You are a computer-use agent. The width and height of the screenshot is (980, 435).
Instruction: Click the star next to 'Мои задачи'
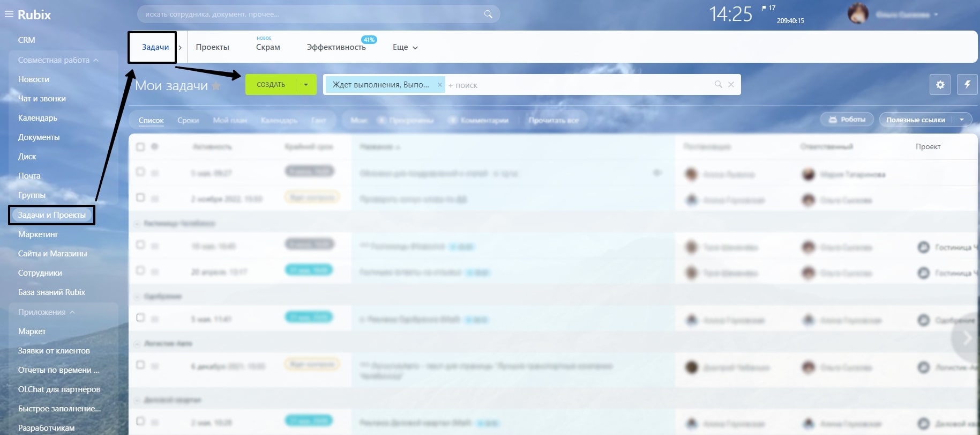(x=216, y=86)
